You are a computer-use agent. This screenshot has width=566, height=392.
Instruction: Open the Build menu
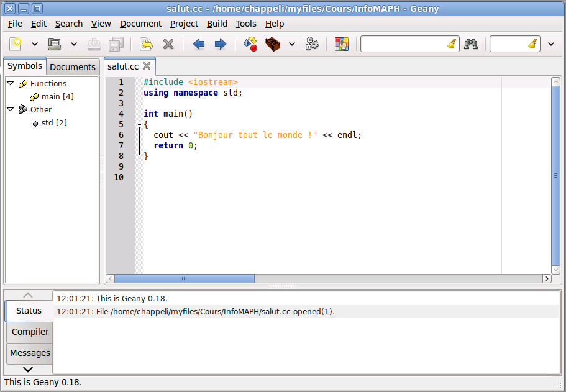tap(217, 24)
